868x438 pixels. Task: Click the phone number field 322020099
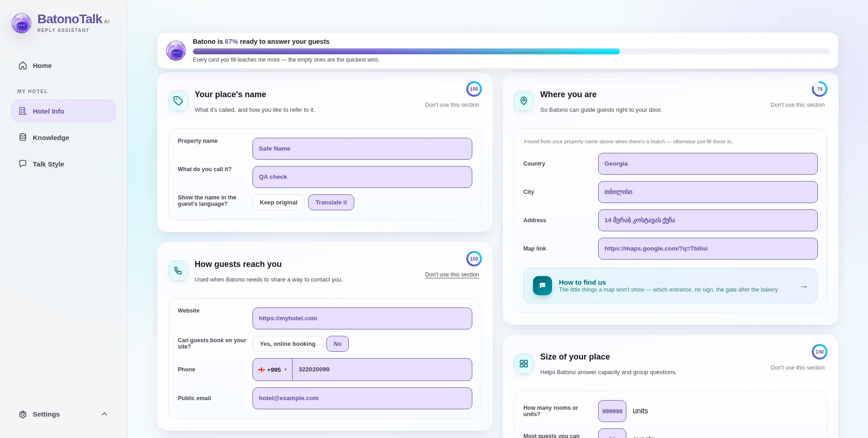[x=382, y=370]
